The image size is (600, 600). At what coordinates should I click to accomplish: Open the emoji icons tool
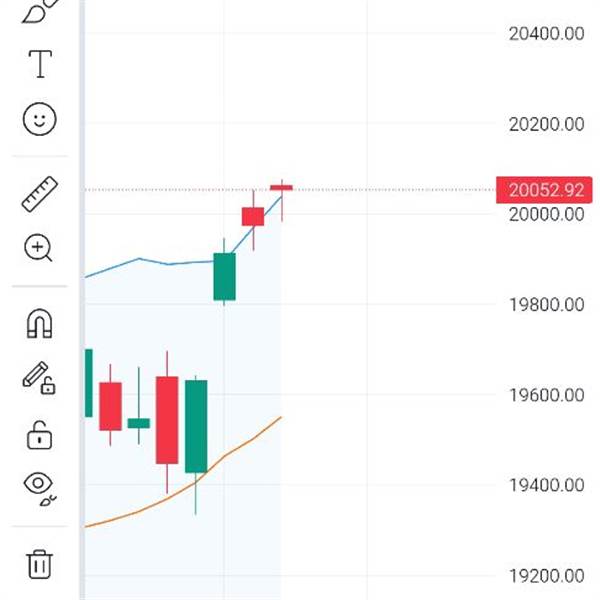(x=40, y=119)
